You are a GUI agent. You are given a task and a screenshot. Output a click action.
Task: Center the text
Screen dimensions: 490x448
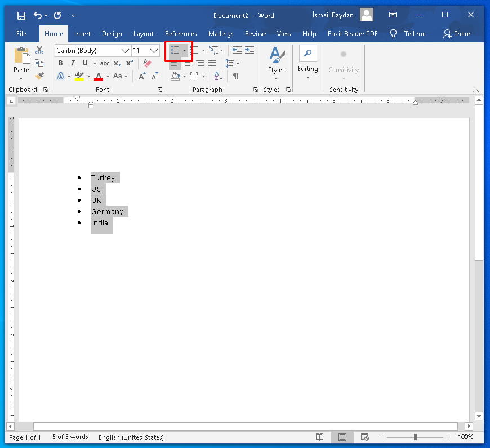188,64
